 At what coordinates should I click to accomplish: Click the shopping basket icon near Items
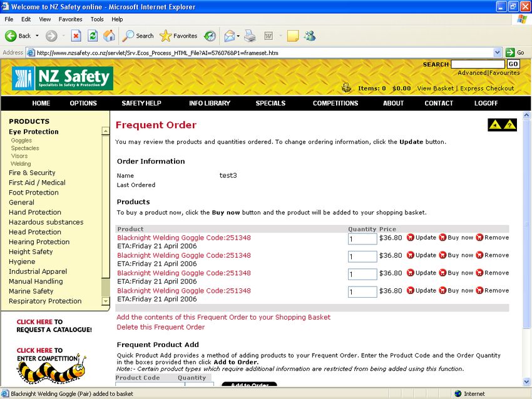pyautogui.click(x=346, y=88)
